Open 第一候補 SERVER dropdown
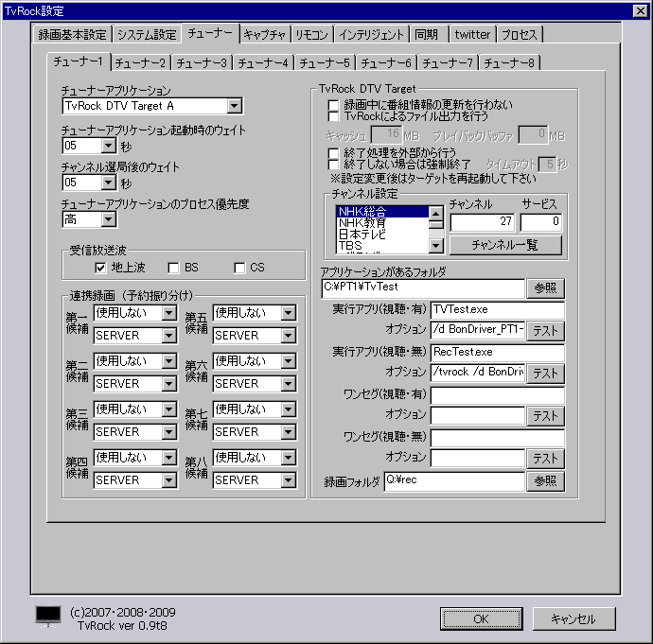This screenshot has width=653, height=644. (x=169, y=336)
